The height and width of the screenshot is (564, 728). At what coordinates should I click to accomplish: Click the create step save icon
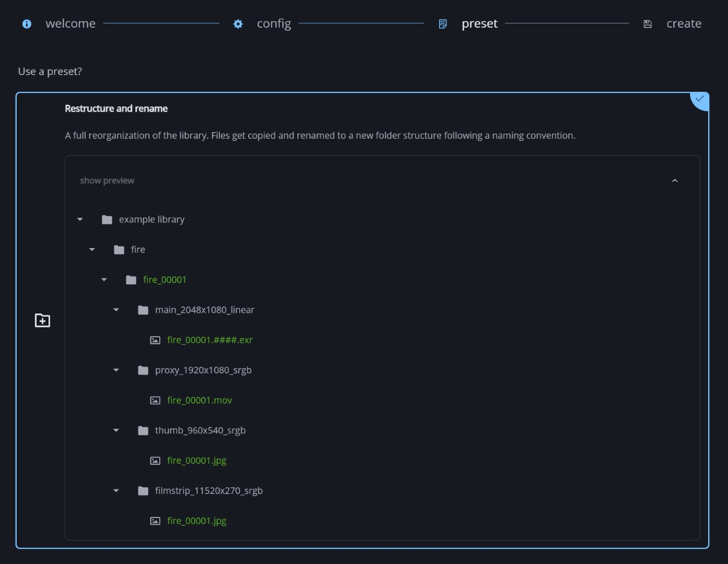click(648, 24)
